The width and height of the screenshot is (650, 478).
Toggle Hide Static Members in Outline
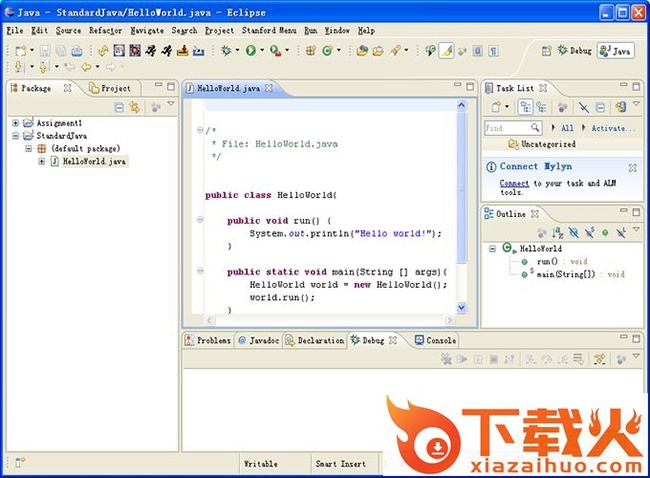(589, 233)
